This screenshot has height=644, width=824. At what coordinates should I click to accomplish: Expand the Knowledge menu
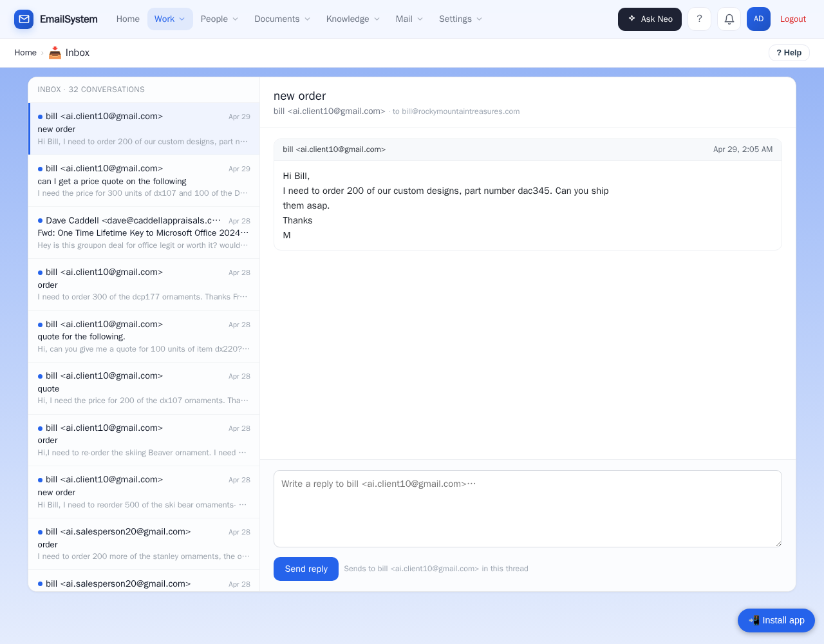pos(353,19)
